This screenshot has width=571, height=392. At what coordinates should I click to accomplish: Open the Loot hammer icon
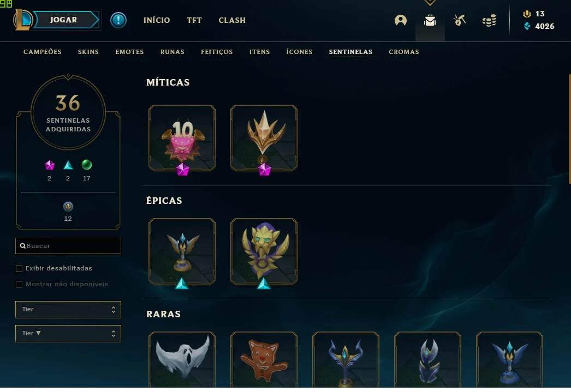(460, 20)
